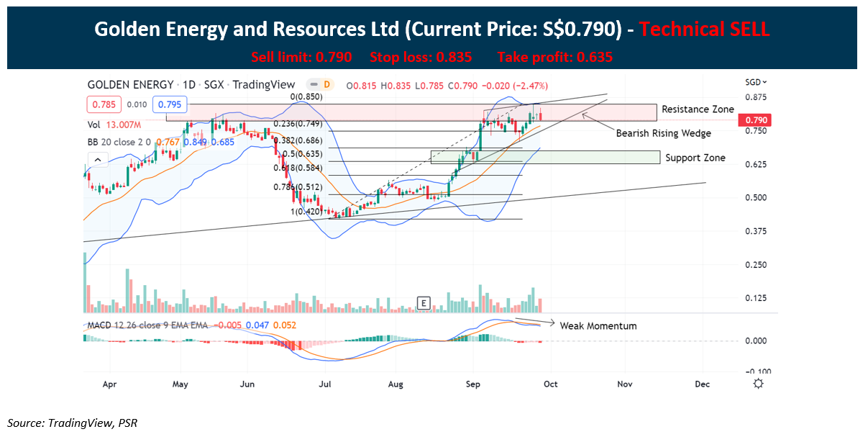Open the chart settings gear icon
Screen dimensions: 868x442
click(x=758, y=384)
